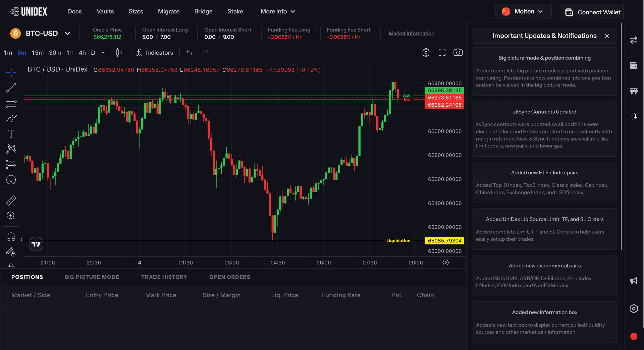The height and width of the screenshot is (350, 644).
Task: Toggle the magnet snap mode
Action: [11, 237]
